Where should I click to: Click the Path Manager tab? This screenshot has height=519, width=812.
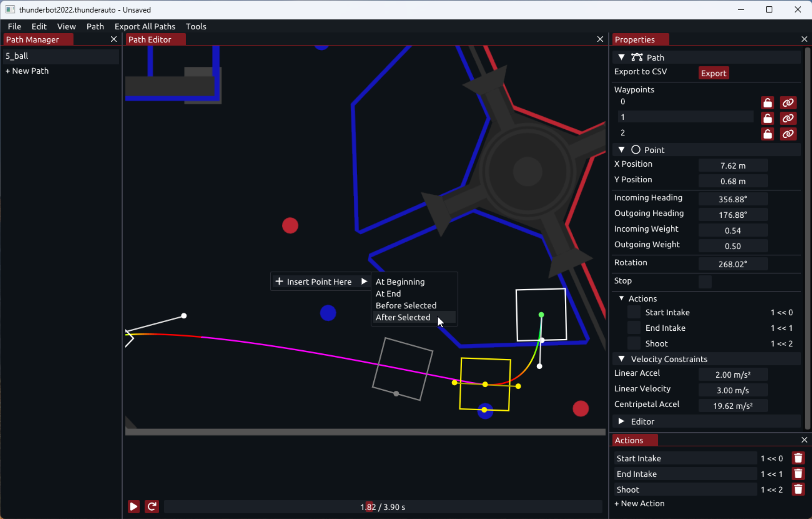(33, 39)
